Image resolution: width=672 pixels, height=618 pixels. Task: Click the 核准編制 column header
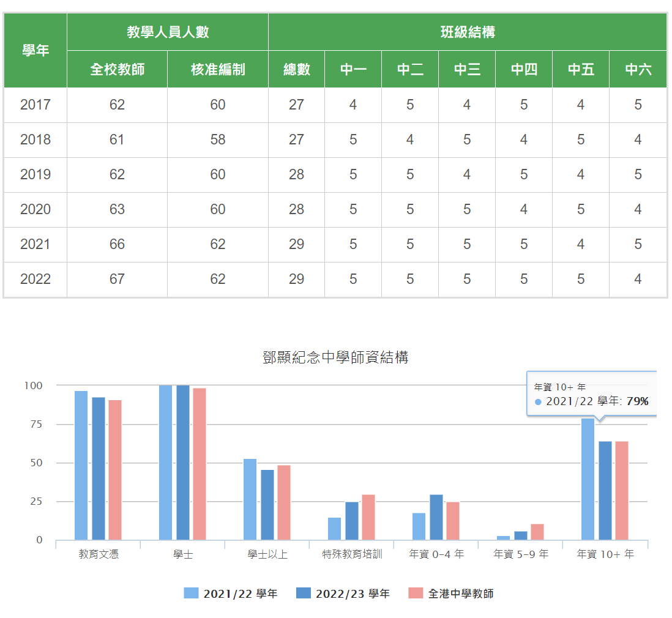point(218,69)
